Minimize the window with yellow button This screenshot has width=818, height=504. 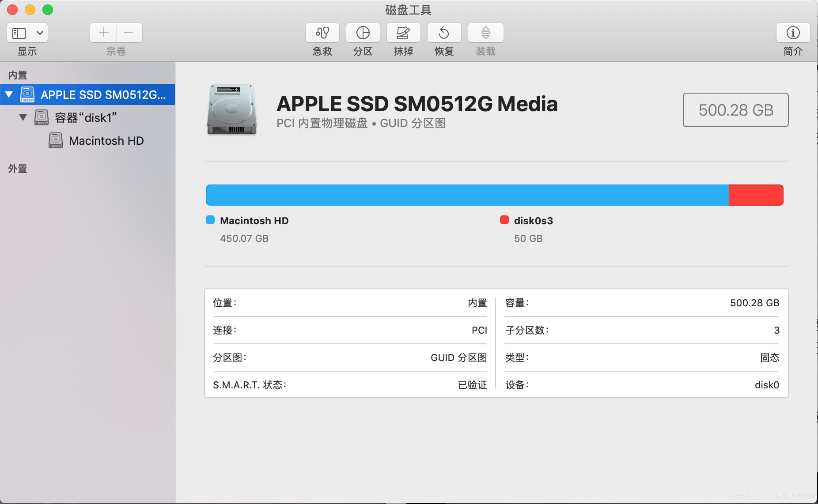point(30,10)
